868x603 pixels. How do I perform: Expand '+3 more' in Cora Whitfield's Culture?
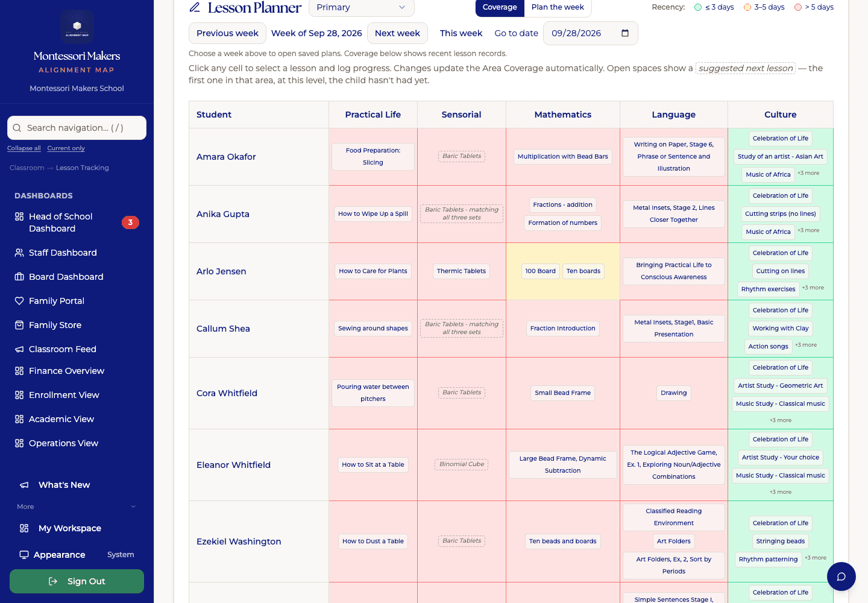tap(780, 420)
